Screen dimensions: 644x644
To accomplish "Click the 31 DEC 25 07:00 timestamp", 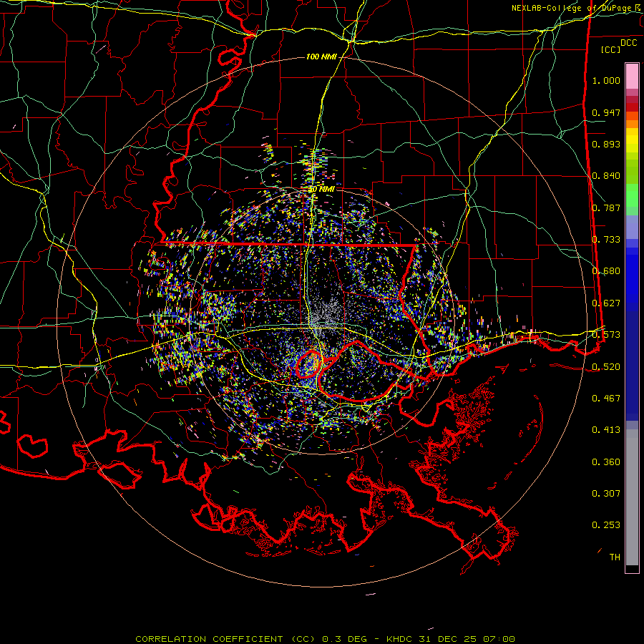I will coord(467,639).
